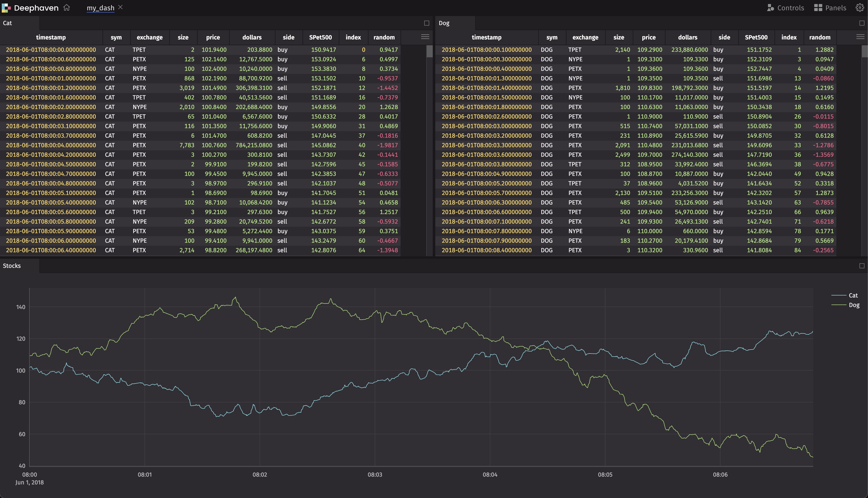The height and width of the screenshot is (498, 868).
Task: Sort the timestamp column in the Cat table
Action: [51, 37]
